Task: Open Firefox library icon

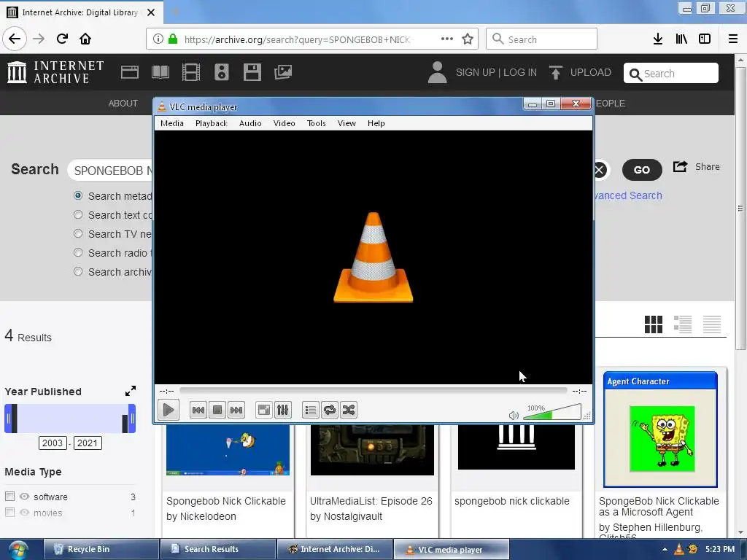Action: coord(681,39)
